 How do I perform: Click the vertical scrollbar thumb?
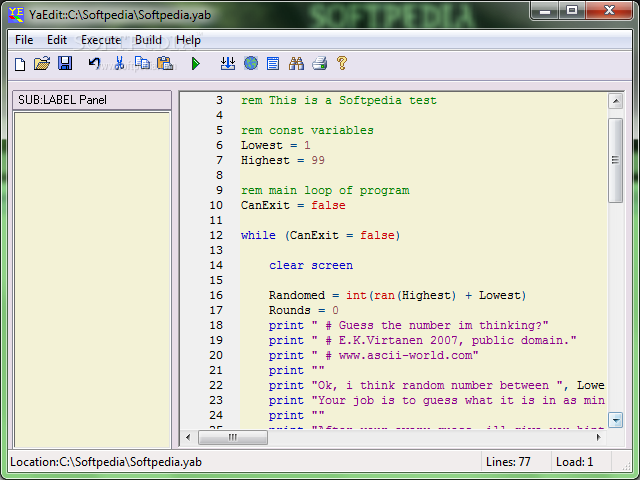coord(616,160)
